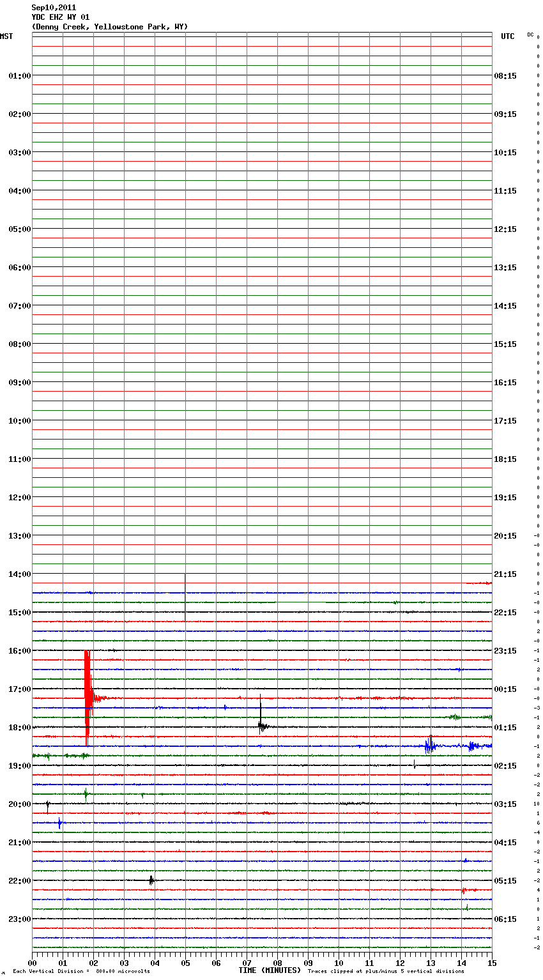Select the 09:00 MST time label
The height and width of the screenshot is (980, 543).
pos(19,383)
